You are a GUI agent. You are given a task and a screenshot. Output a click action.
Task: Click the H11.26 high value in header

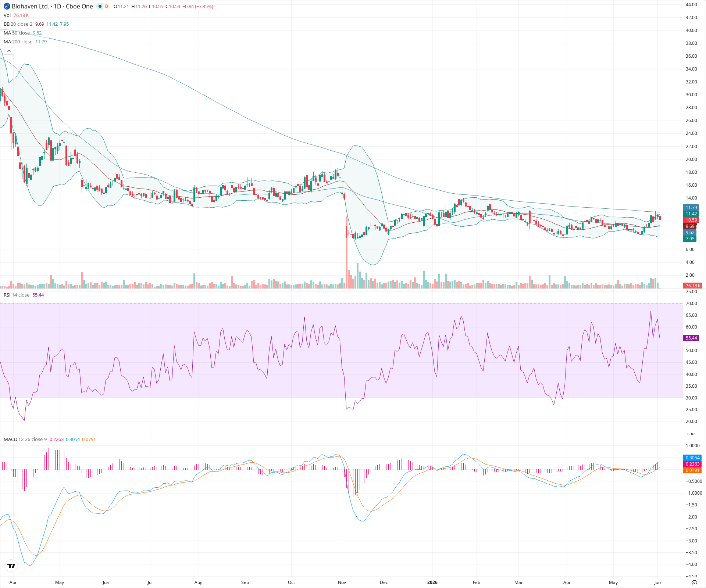point(139,7)
